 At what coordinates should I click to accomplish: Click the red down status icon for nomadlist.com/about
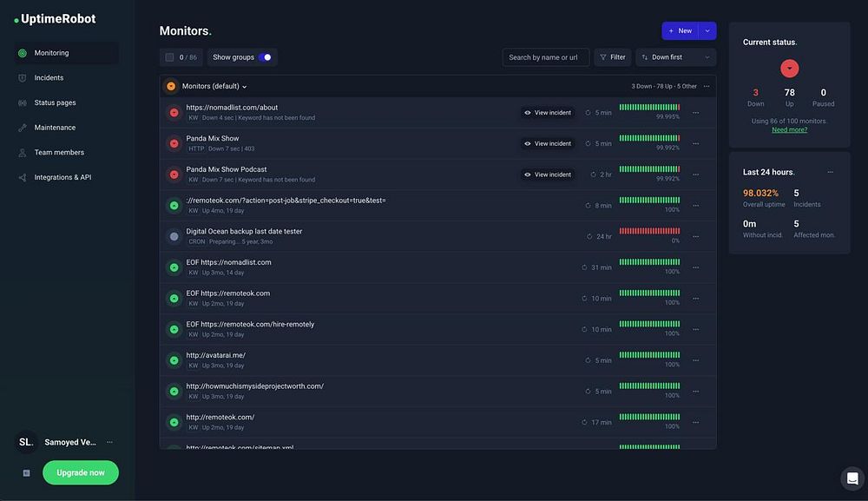(x=174, y=113)
